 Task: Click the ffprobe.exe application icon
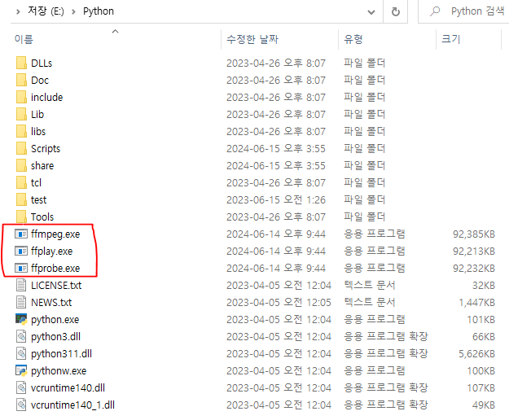21,269
